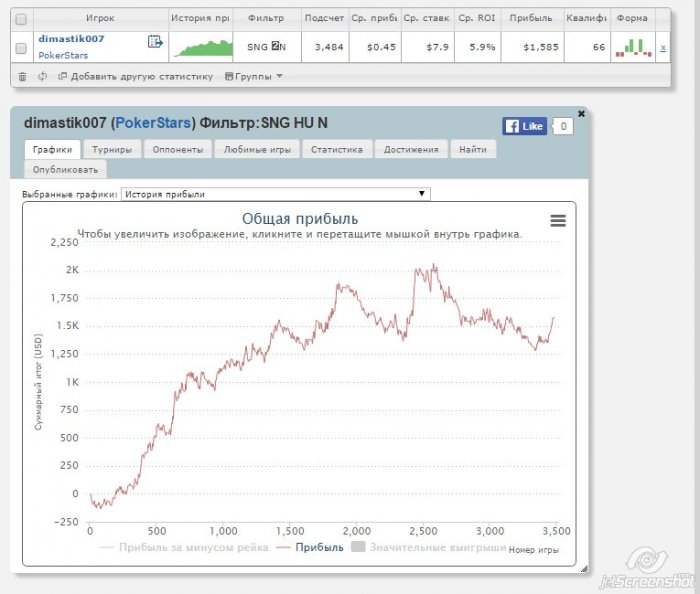Sort by the Игрок column header
This screenshot has height=594, width=700.
tap(100, 18)
